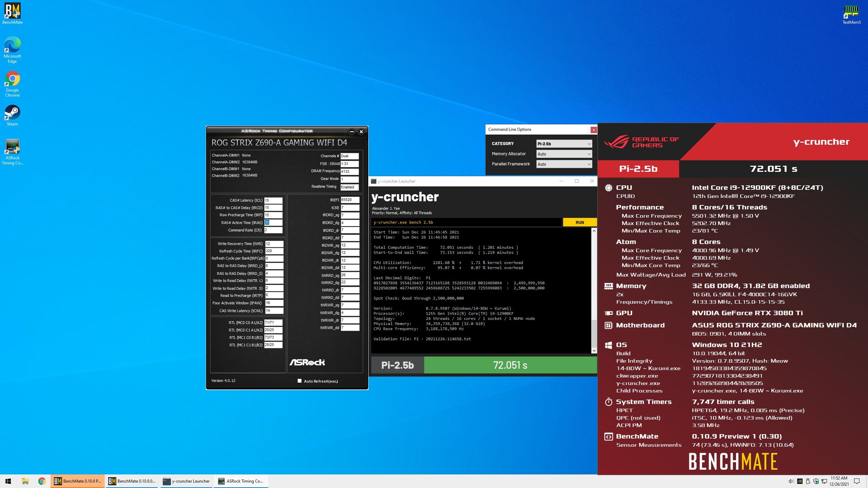Enable the Auto Refresh(sec) checkbox
This screenshot has height=488, width=868.
pos(299,381)
